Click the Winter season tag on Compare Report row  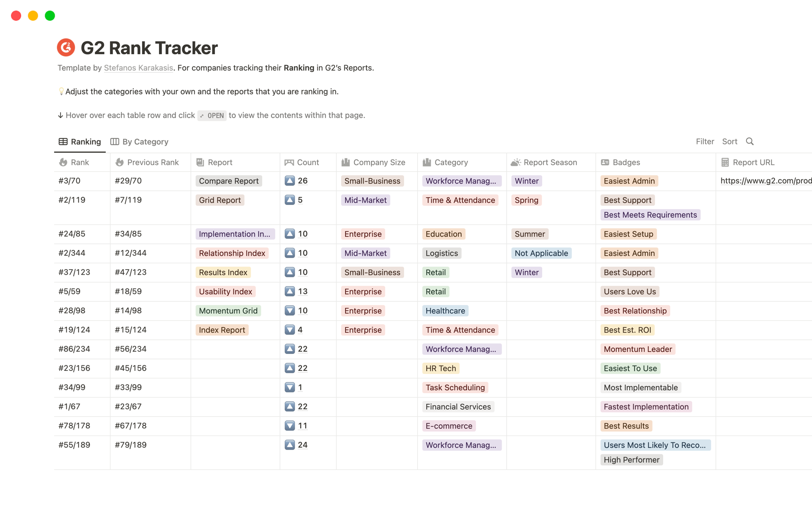pos(526,181)
